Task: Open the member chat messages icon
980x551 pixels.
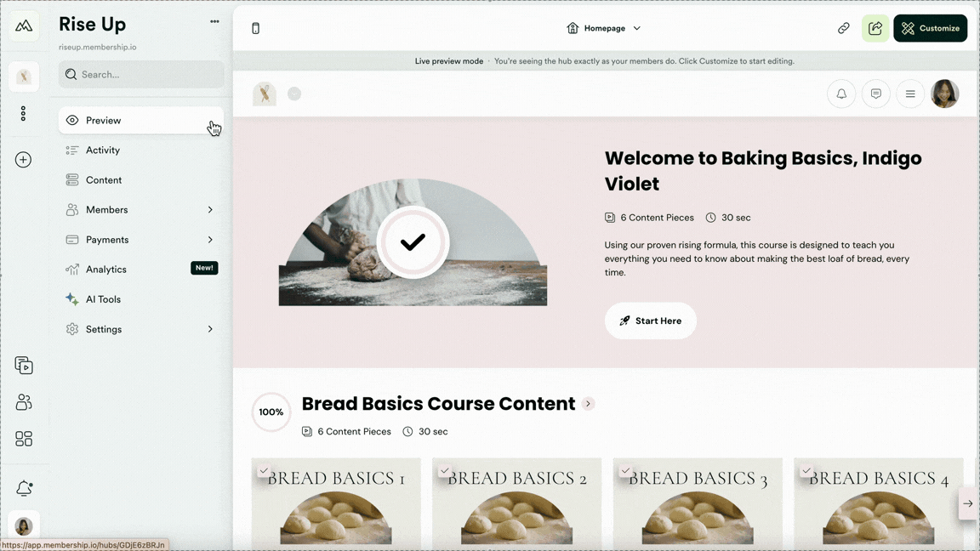Action: click(875, 94)
